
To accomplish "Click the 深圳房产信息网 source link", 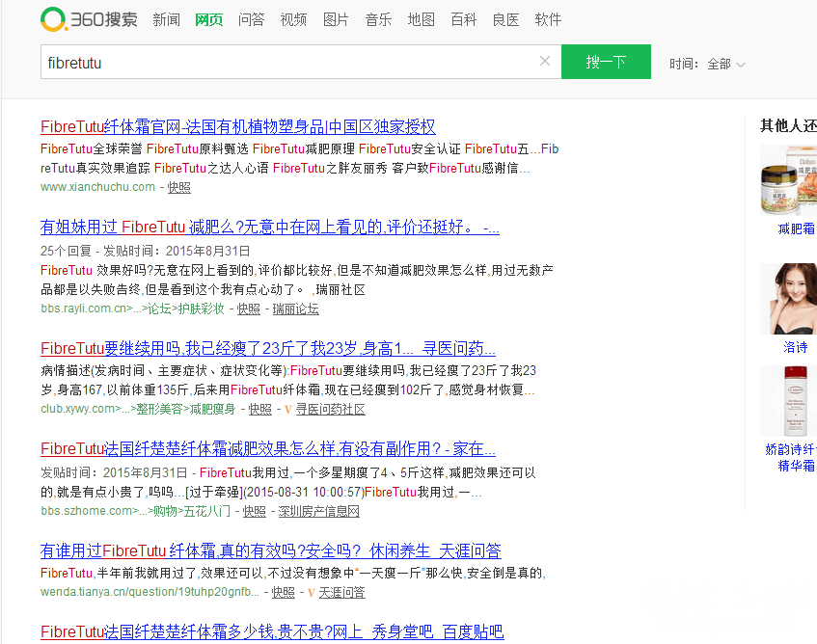I will (319, 512).
